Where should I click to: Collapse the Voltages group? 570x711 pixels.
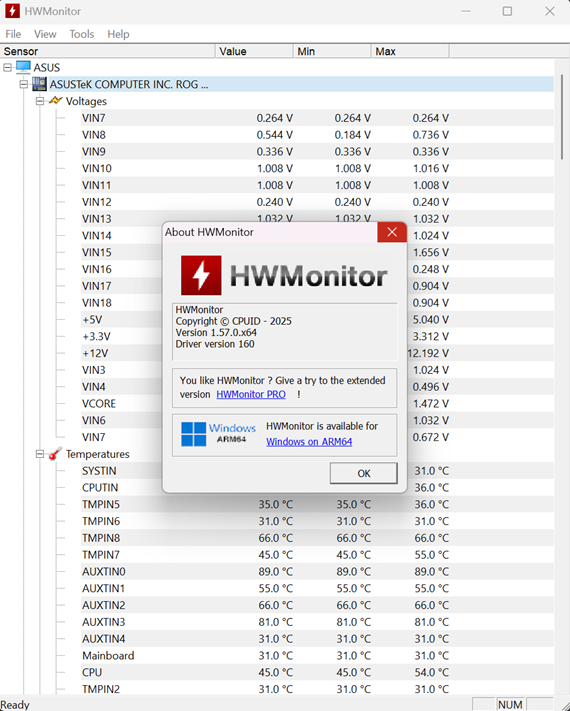coord(40,101)
